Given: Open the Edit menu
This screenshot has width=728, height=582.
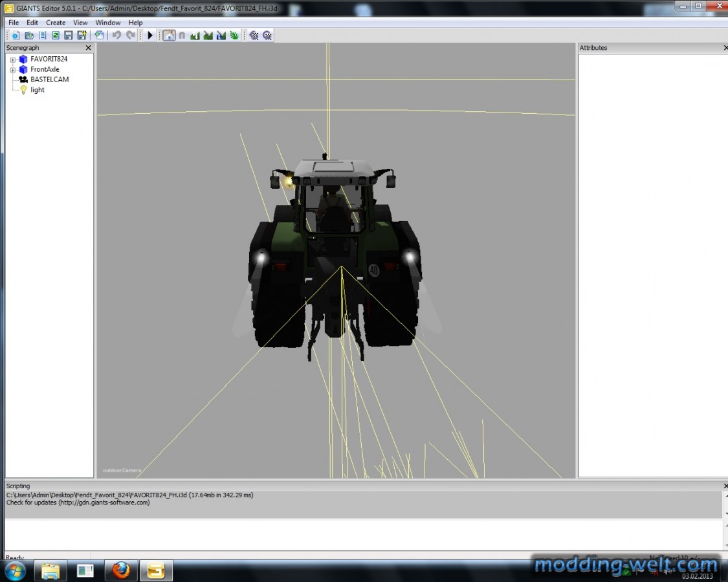Looking at the screenshot, I should (32, 22).
